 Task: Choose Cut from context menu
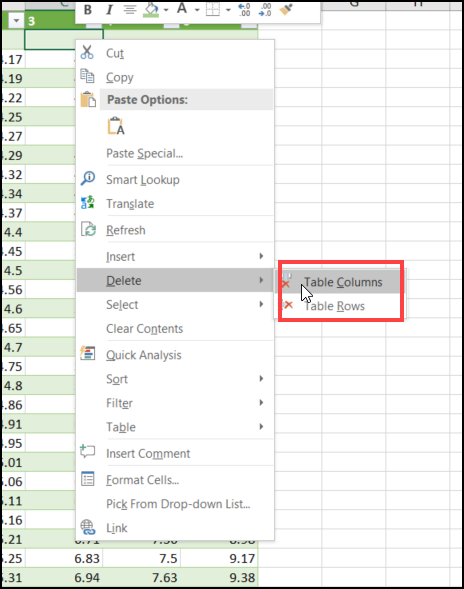[x=115, y=53]
